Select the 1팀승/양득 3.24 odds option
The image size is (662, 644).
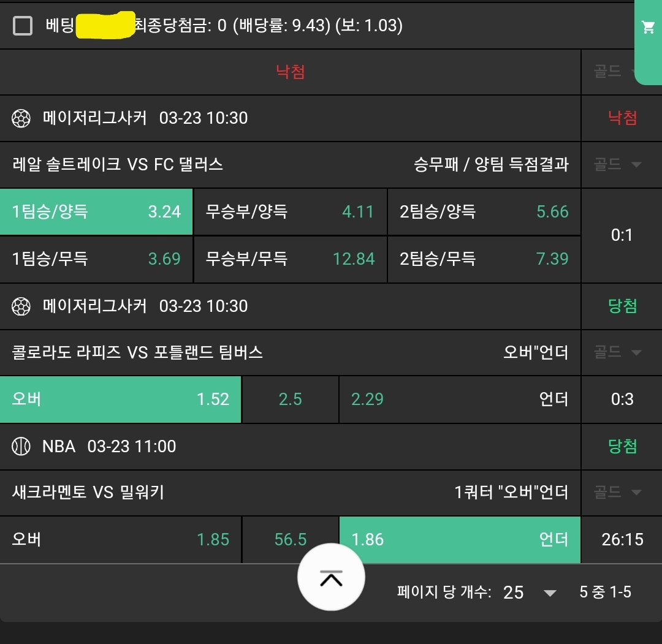(96, 212)
